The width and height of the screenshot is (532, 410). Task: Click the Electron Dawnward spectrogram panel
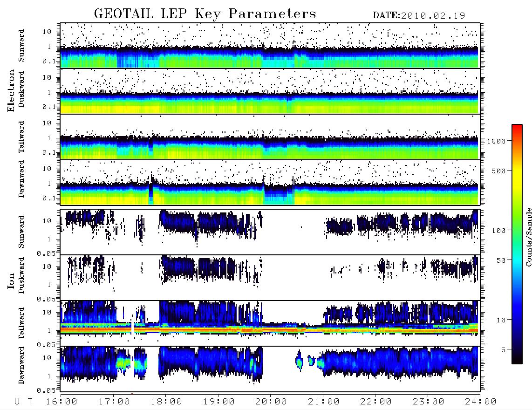[270, 182]
